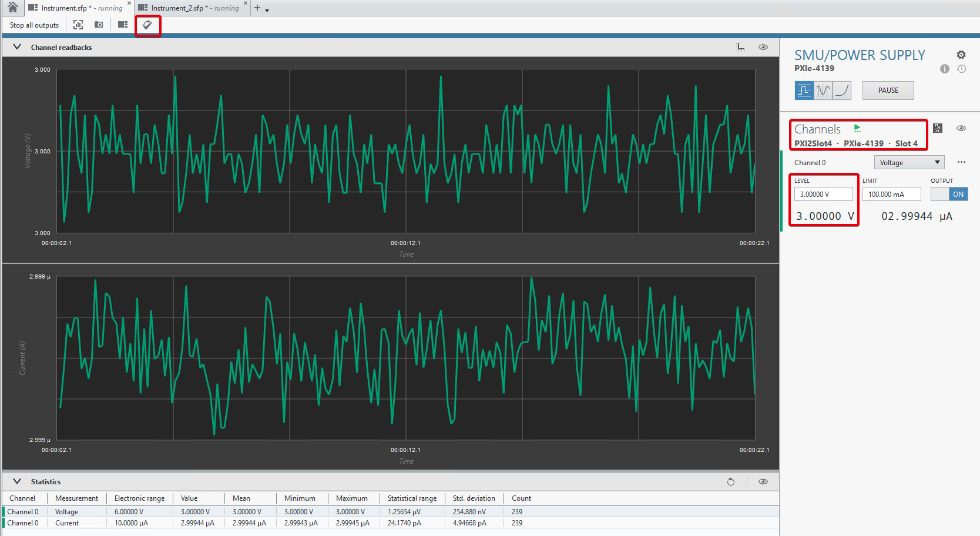Select the sine sweep mode icon
This screenshot has width=980, height=536.
click(x=823, y=91)
